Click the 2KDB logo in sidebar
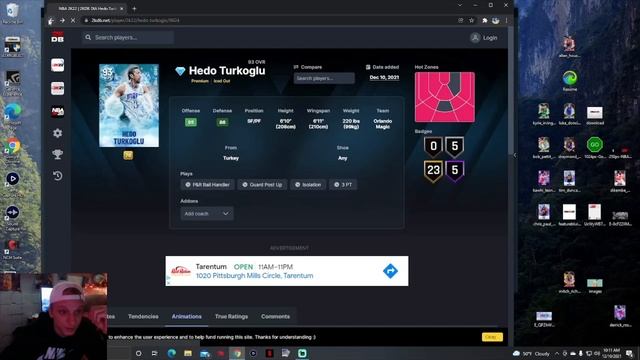 click(58, 37)
